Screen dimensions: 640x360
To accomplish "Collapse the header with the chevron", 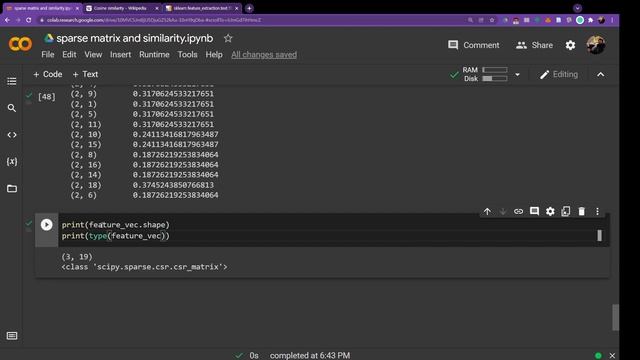I will (x=600, y=75).
